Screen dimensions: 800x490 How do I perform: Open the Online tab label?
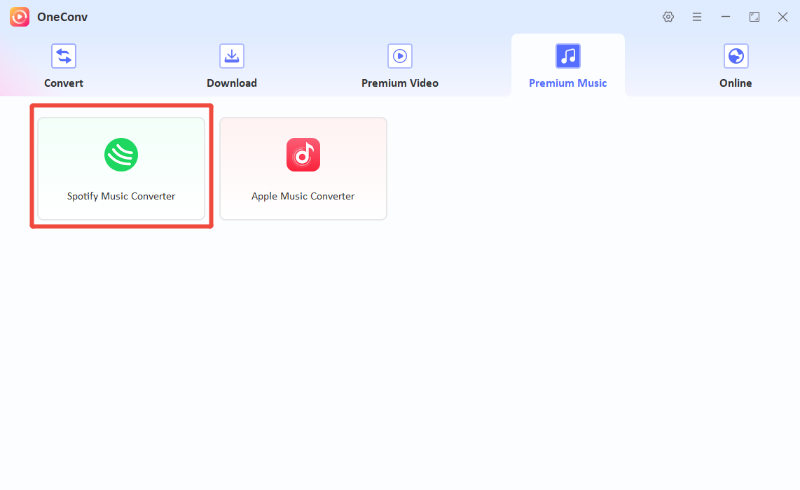[x=736, y=83]
